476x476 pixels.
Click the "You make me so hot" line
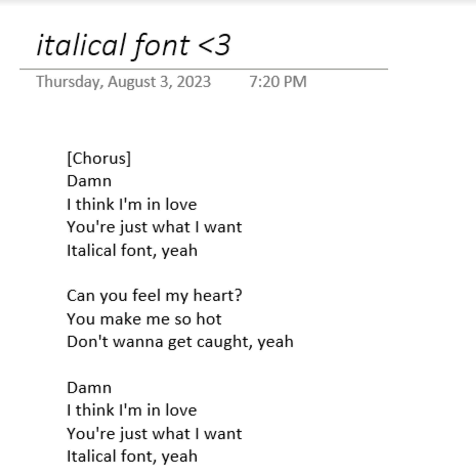(144, 319)
